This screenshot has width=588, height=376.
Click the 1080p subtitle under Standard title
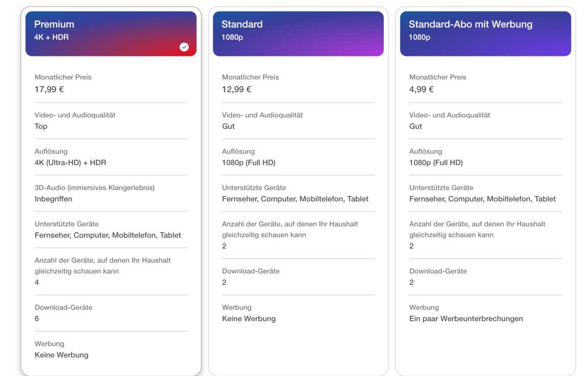(232, 37)
